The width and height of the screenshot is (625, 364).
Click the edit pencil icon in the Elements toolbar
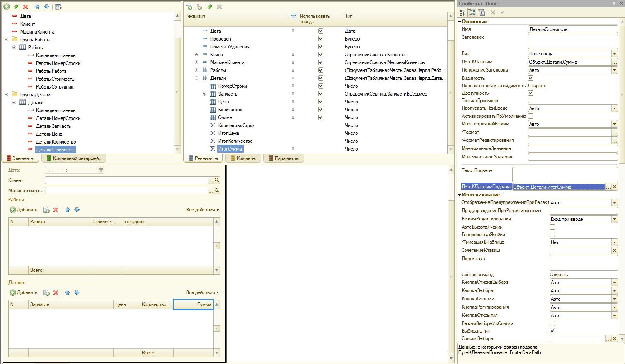(16, 7)
